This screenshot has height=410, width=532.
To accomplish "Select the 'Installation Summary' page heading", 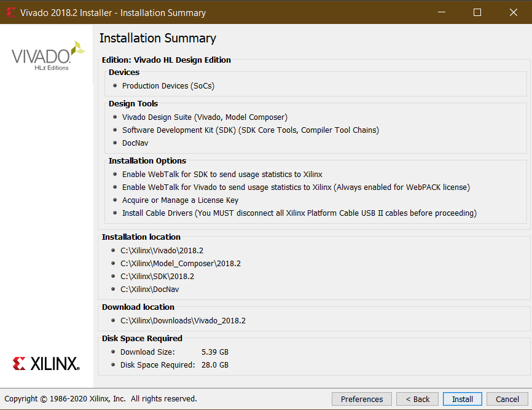I will click(x=158, y=38).
